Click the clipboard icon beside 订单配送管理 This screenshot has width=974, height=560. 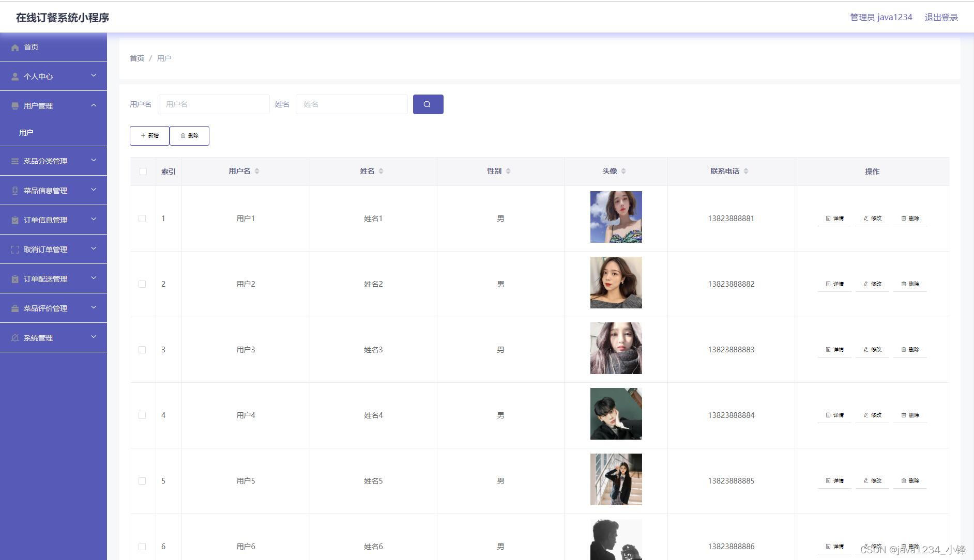coord(15,279)
